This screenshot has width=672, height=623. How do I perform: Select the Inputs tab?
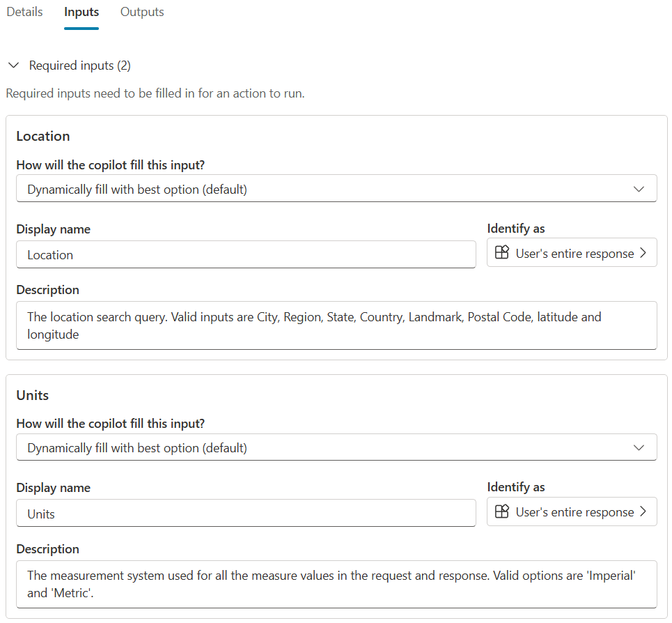81,12
